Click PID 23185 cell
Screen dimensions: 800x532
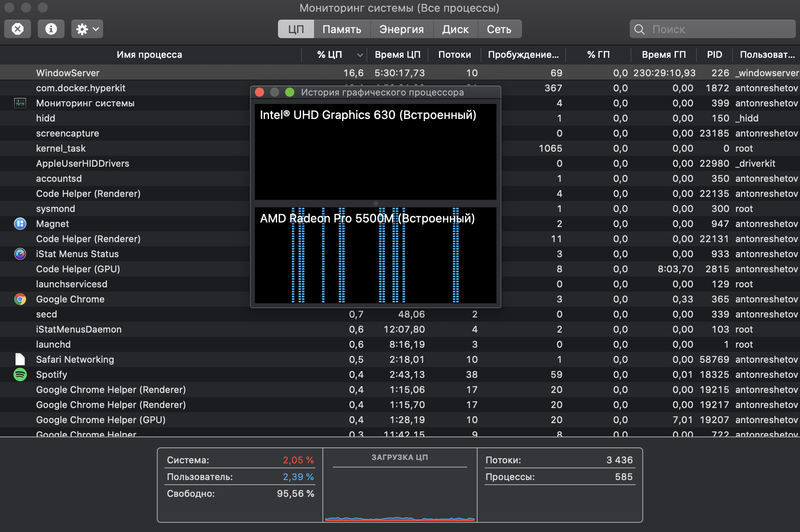click(714, 133)
